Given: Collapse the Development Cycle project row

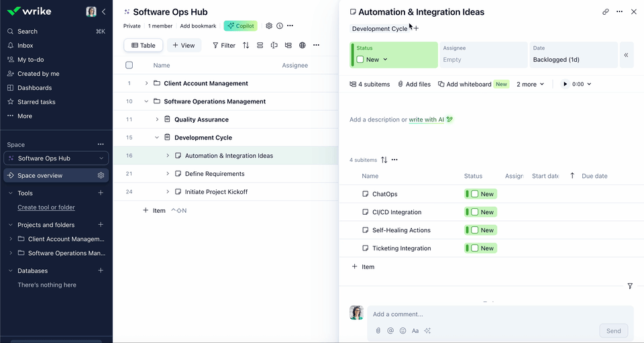Looking at the screenshot, I should pos(157,138).
